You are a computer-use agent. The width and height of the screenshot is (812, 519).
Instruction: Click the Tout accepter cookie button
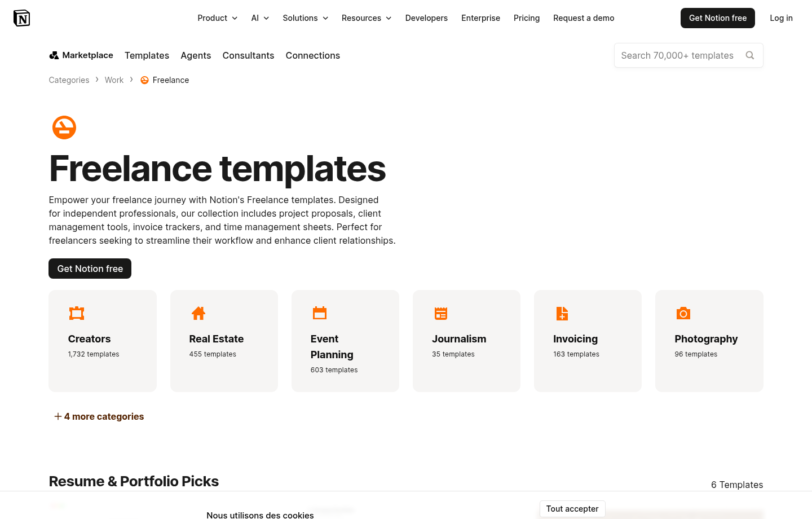click(572, 509)
